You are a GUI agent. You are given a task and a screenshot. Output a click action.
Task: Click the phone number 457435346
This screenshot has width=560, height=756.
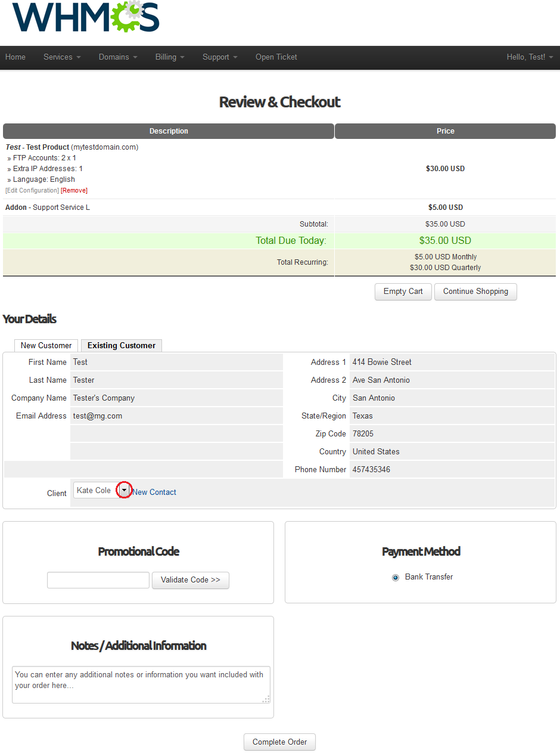click(x=372, y=469)
